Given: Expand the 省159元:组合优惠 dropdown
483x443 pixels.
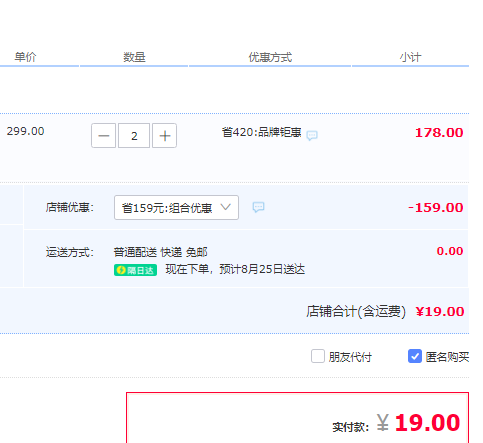Looking at the screenshot, I should click(176, 208).
